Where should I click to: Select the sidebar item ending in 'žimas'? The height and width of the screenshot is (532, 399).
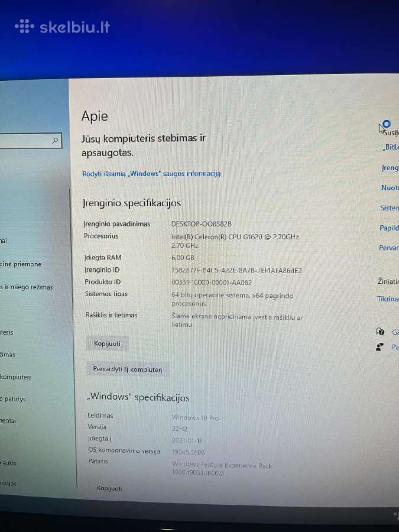point(8,355)
